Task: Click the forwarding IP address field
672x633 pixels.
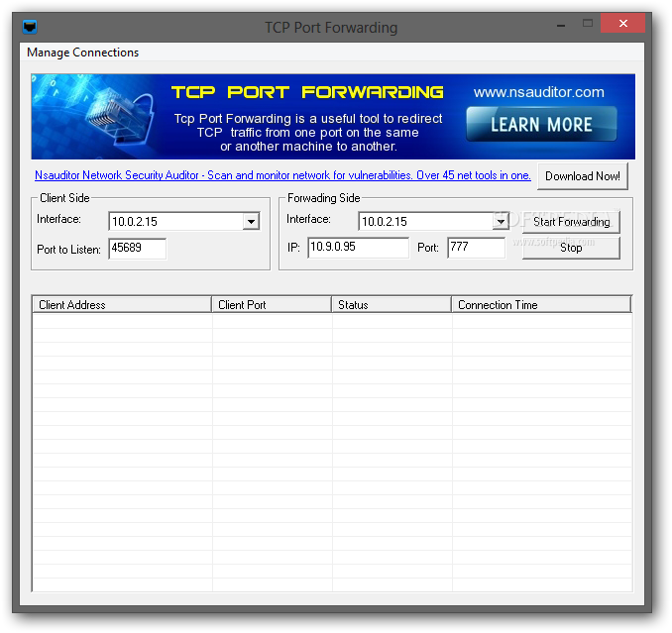Action: point(358,247)
